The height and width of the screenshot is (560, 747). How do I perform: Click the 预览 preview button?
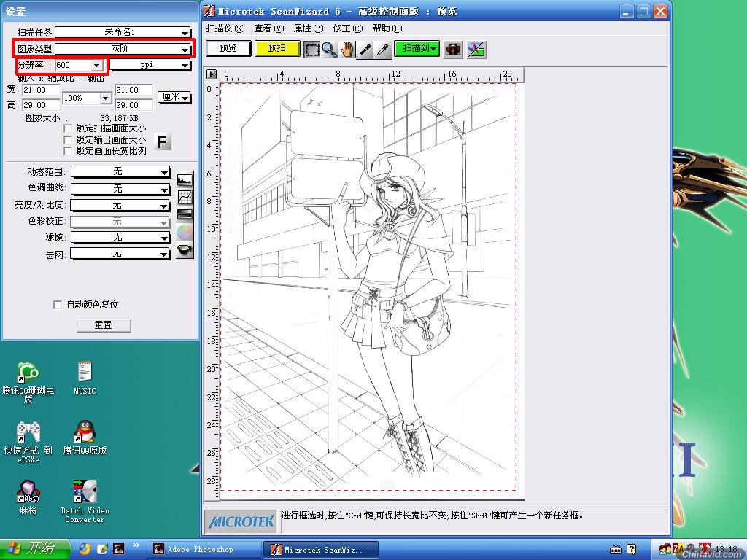[228, 49]
